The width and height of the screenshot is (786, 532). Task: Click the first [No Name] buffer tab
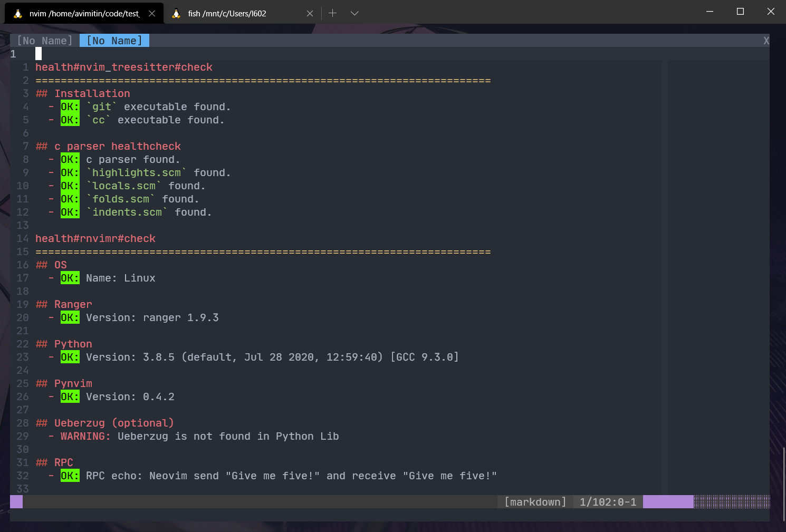point(44,40)
